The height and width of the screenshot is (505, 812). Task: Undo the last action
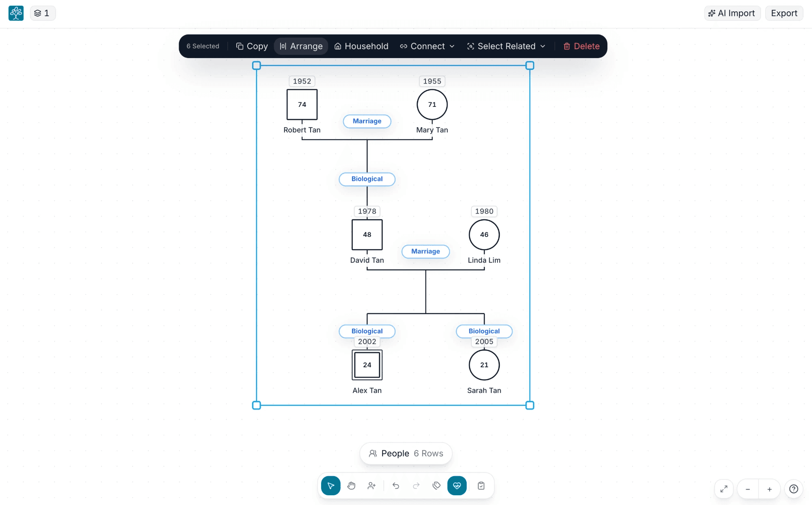[396, 485]
